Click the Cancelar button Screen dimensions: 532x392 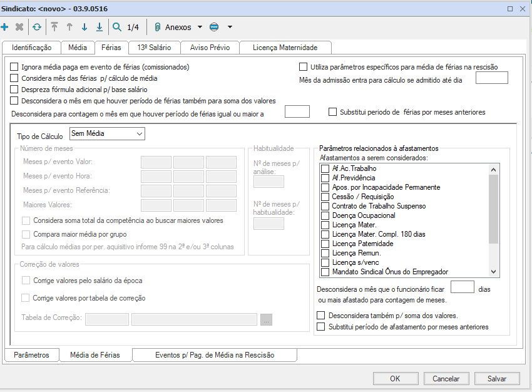tap(446, 378)
